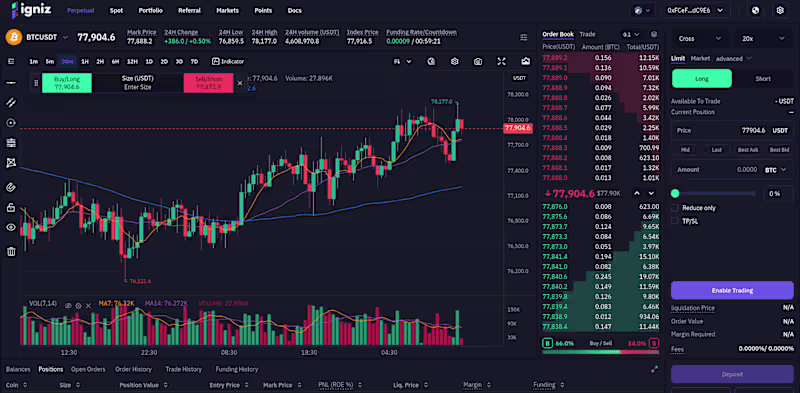Screen dimensions: 800x393
Task: Open the 20x leverage dropdown
Action: pos(763,38)
